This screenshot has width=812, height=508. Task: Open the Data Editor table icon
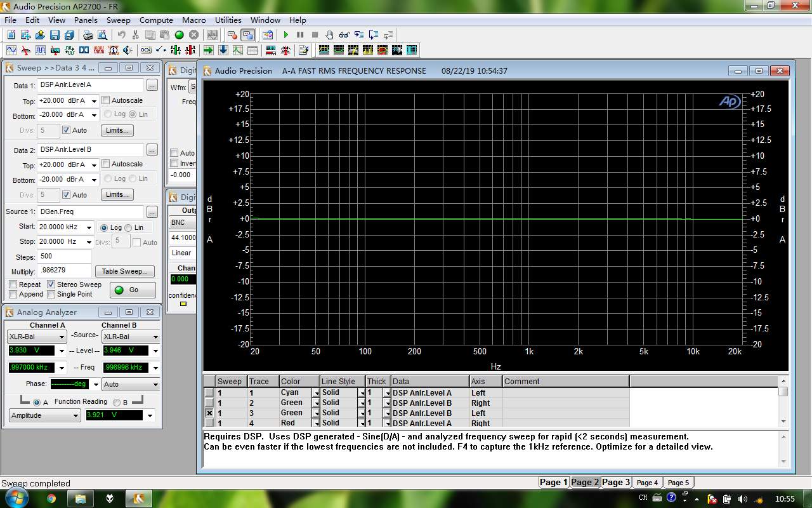tap(252, 50)
